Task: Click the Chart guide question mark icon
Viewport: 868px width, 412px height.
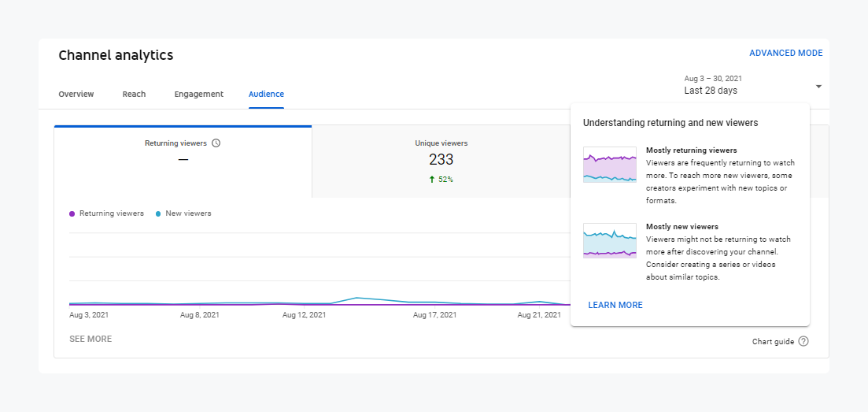Action: click(x=803, y=341)
